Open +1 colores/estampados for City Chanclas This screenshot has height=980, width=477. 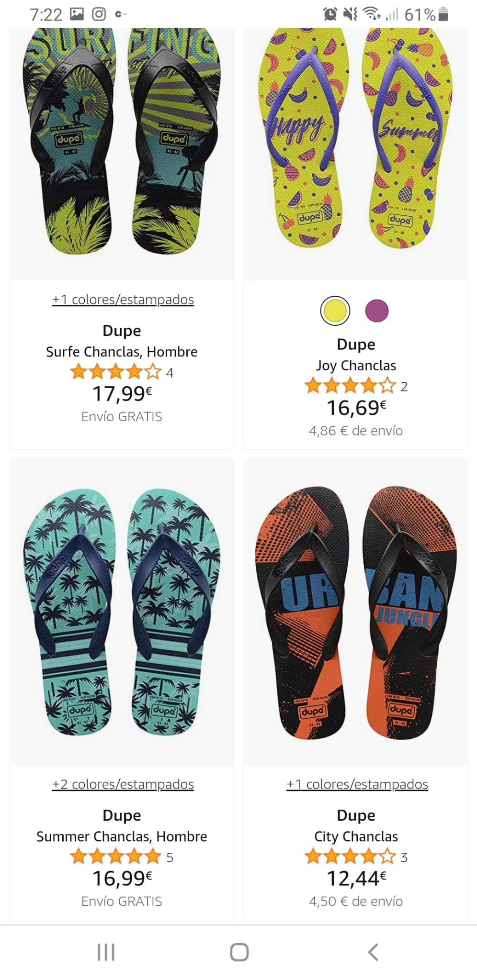(x=357, y=784)
